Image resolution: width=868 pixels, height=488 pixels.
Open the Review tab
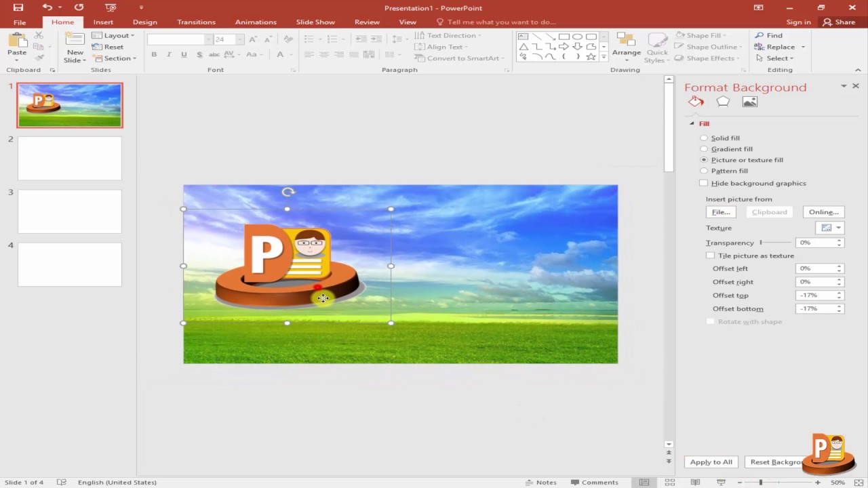[x=367, y=22]
